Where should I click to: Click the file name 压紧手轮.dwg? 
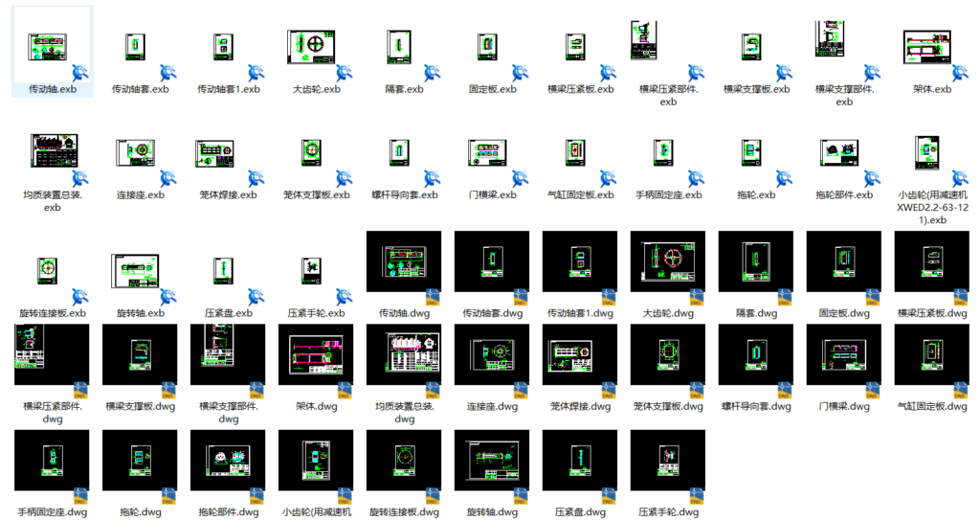coord(668,512)
